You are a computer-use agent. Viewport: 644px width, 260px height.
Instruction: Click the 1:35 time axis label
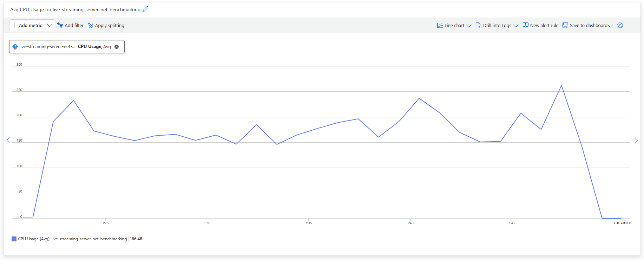coord(309,223)
